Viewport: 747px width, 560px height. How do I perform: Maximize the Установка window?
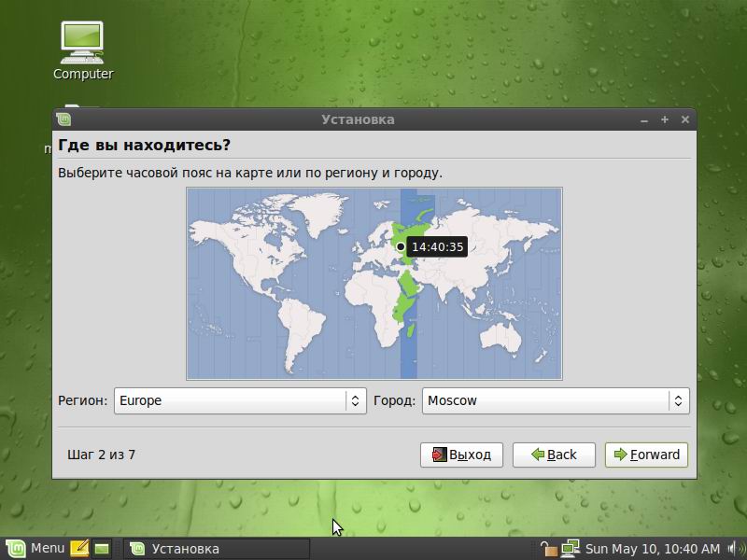[x=665, y=119]
